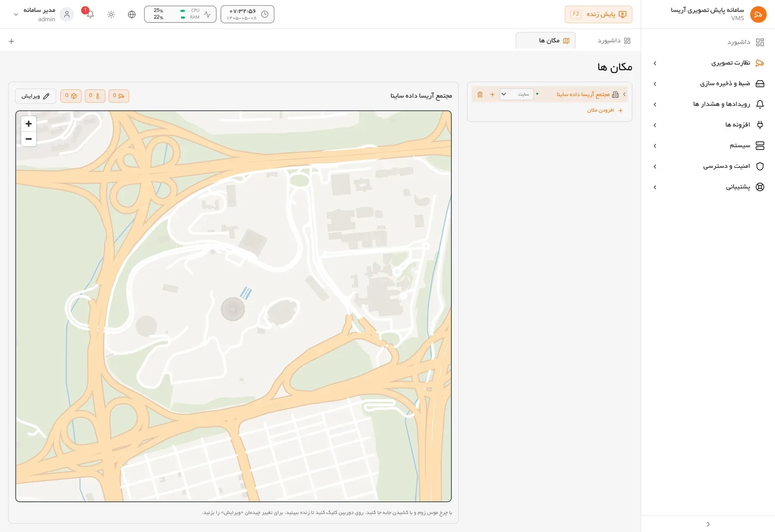Expand امنیت و دسترسی sidebar menu
This screenshot has height=532, width=775.
(708, 166)
